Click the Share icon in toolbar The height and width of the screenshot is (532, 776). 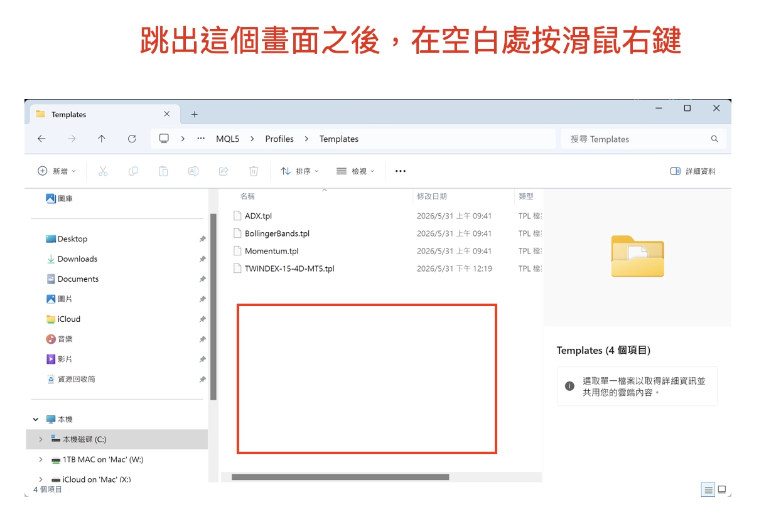pyautogui.click(x=224, y=171)
